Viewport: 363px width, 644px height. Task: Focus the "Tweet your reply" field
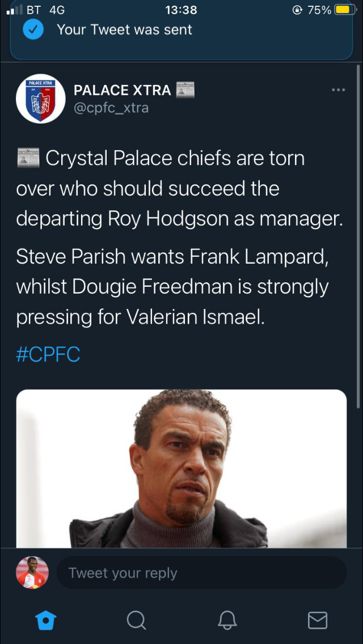[x=201, y=573]
